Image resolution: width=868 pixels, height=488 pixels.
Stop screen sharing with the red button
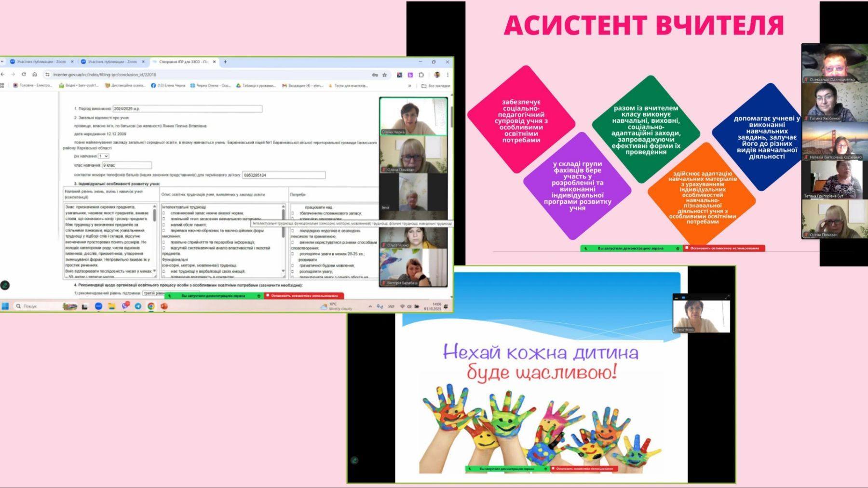(x=304, y=296)
